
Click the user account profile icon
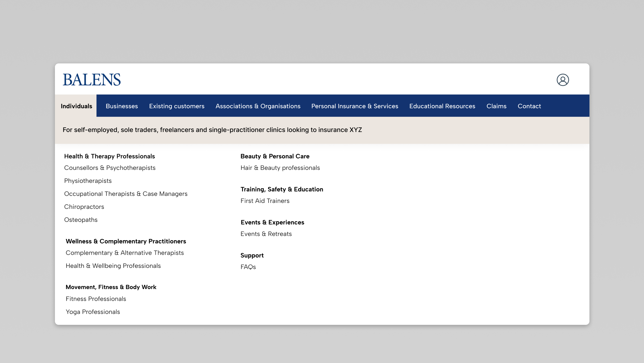tap(563, 80)
